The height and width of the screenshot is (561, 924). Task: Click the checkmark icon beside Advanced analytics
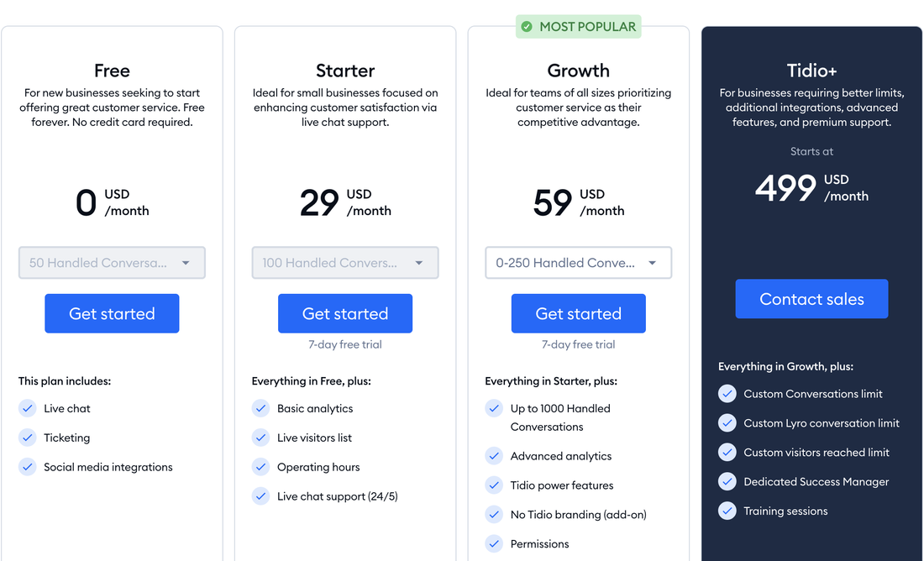tap(494, 456)
